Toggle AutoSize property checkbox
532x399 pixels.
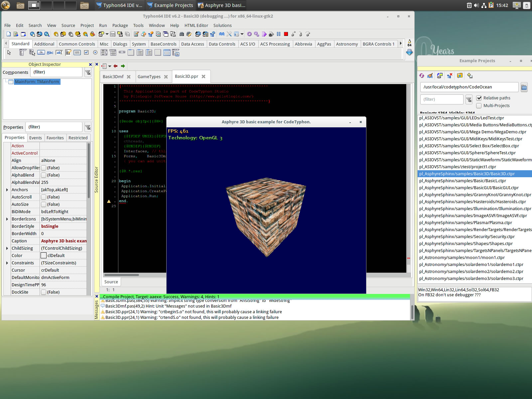coord(44,204)
